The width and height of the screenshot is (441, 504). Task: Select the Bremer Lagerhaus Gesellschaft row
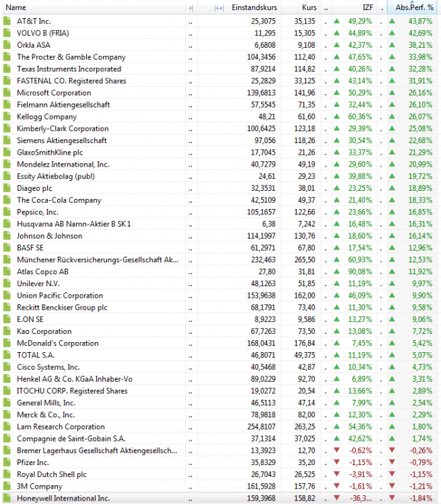[x=220, y=450]
